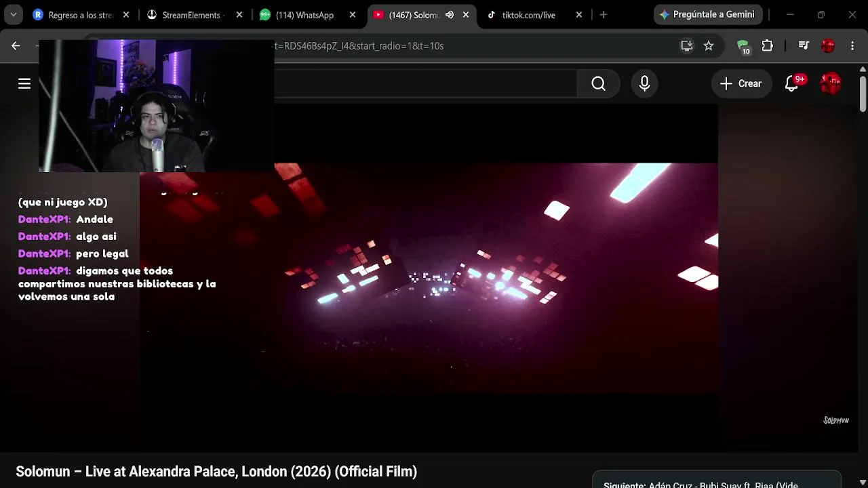Open a new browser tab
Viewport: 868px width, 488px height.
click(604, 15)
